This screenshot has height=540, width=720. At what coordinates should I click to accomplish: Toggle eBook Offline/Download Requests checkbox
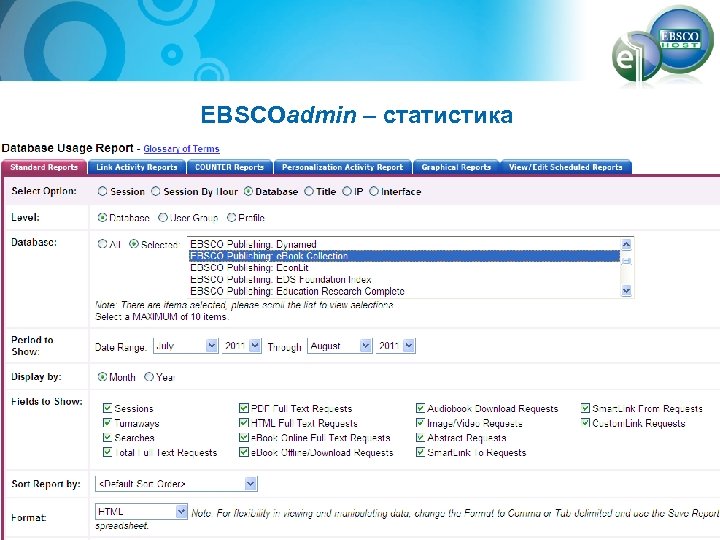[x=244, y=452]
